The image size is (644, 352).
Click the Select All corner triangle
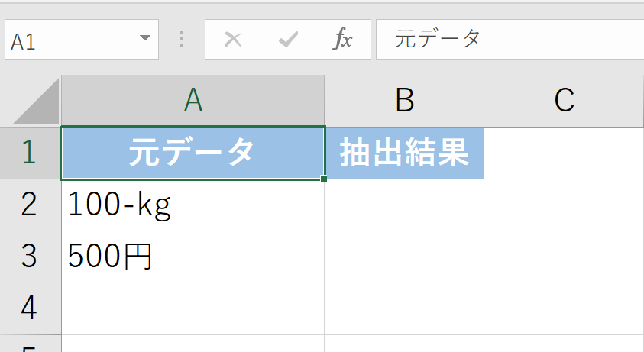coord(36,102)
